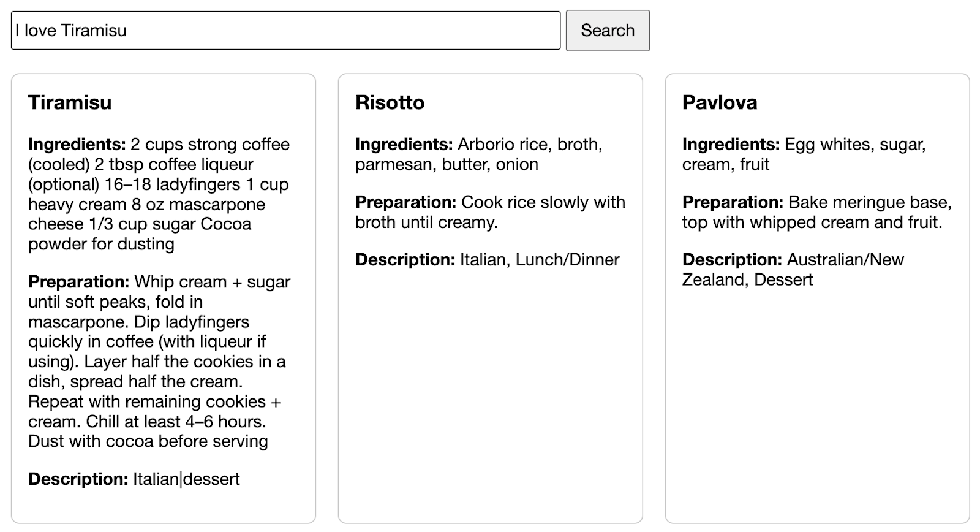The width and height of the screenshot is (980, 532).
Task: Click "Arborio rice, broth" ingredients text
Action: point(530,145)
